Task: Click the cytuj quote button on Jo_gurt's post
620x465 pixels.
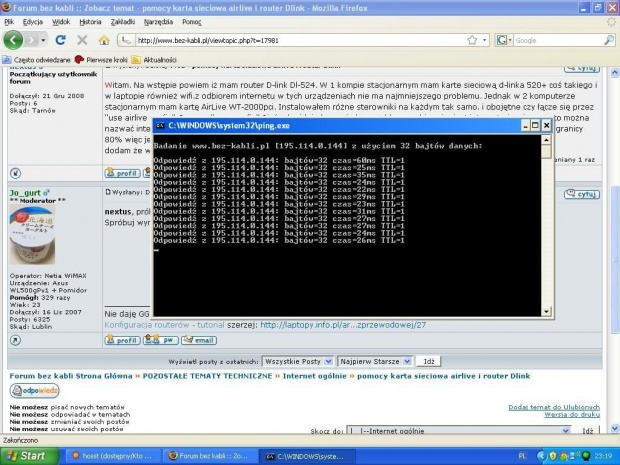Action: 582,194
